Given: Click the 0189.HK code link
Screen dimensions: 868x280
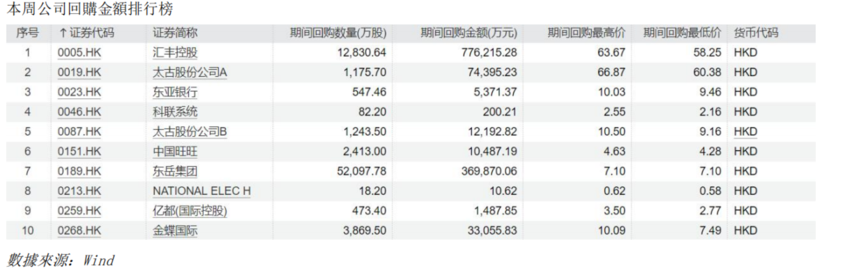Looking at the screenshot, I should tap(79, 171).
